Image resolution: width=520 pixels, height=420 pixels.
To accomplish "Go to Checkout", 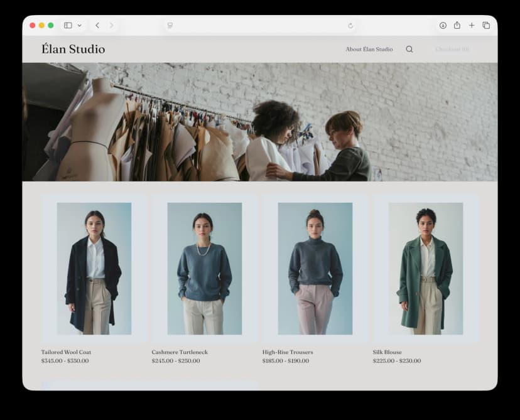I will click(x=452, y=49).
